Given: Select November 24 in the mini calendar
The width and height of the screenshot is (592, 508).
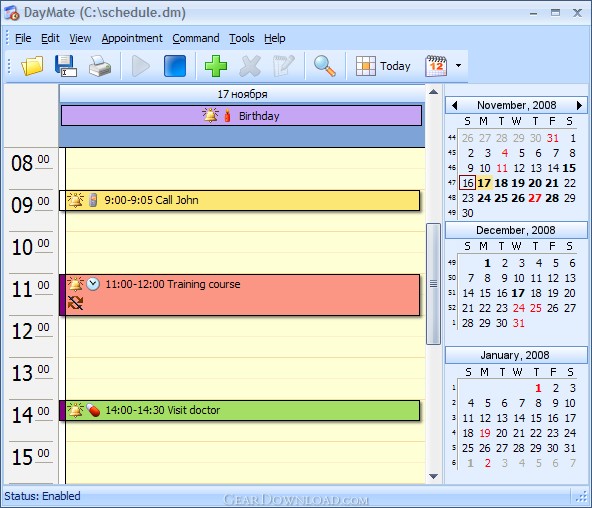Looking at the screenshot, I should coord(484,198).
